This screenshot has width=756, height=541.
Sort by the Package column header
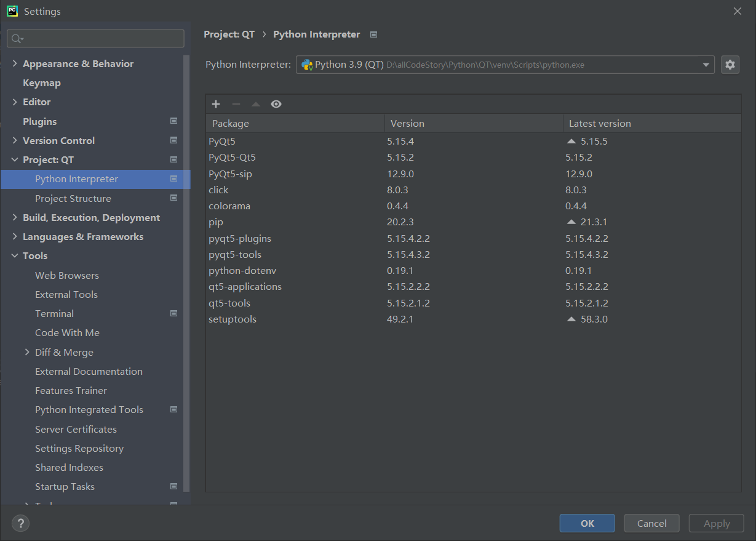[x=295, y=123]
